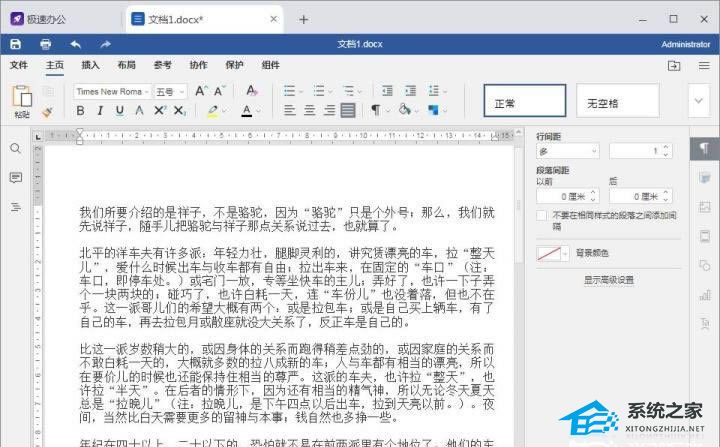Click the clear style A eraser icon
The height and width of the screenshot is (447, 720).
pyautogui.click(x=252, y=91)
